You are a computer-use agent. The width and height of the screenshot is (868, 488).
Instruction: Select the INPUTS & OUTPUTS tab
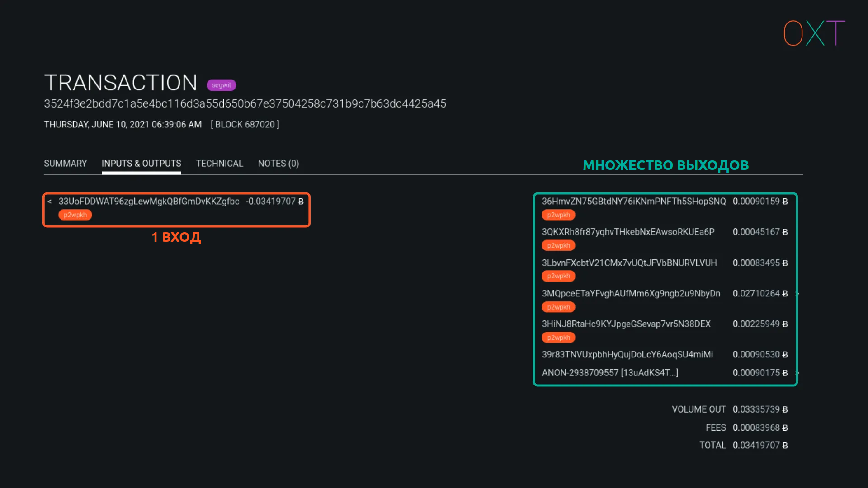141,164
